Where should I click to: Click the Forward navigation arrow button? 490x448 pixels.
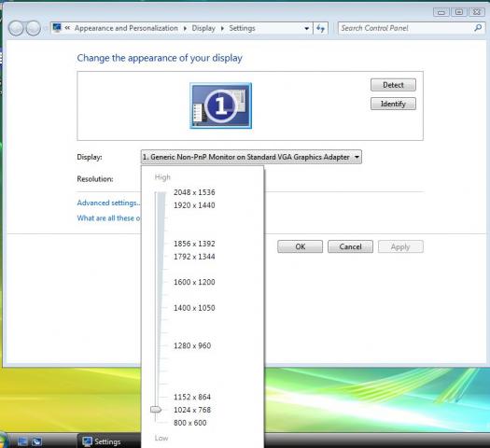(x=33, y=28)
